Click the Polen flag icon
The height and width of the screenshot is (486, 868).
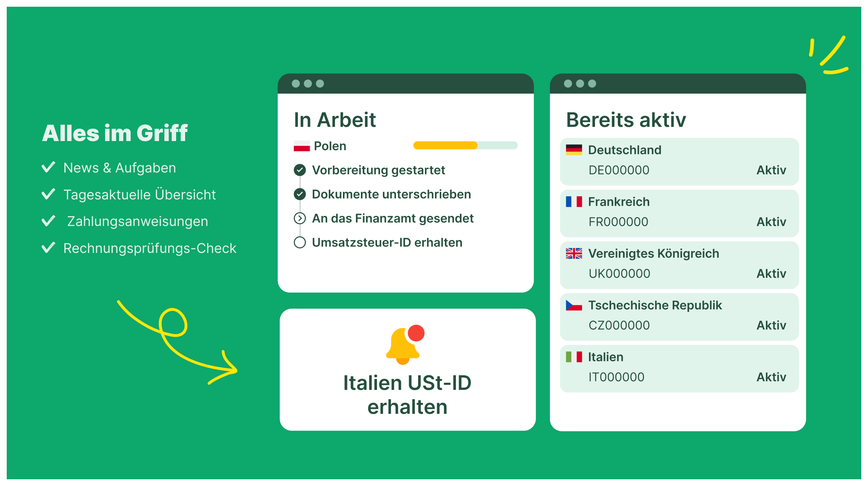pyautogui.click(x=301, y=146)
